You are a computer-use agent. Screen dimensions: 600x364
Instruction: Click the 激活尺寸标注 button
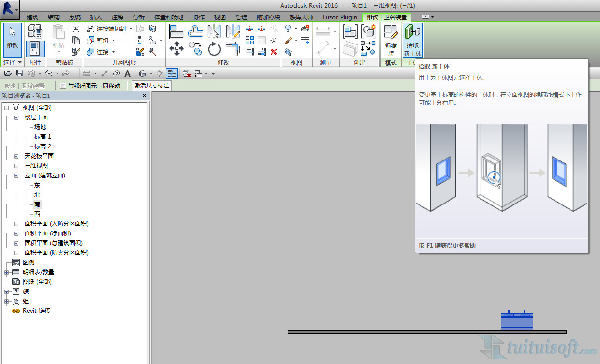tap(152, 86)
